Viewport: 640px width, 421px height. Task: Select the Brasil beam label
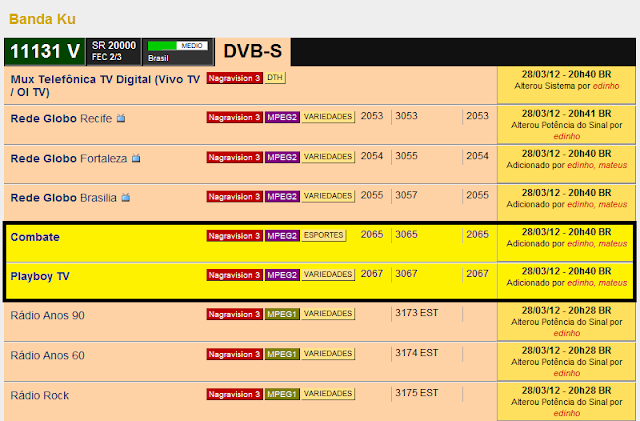(x=158, y=58)
